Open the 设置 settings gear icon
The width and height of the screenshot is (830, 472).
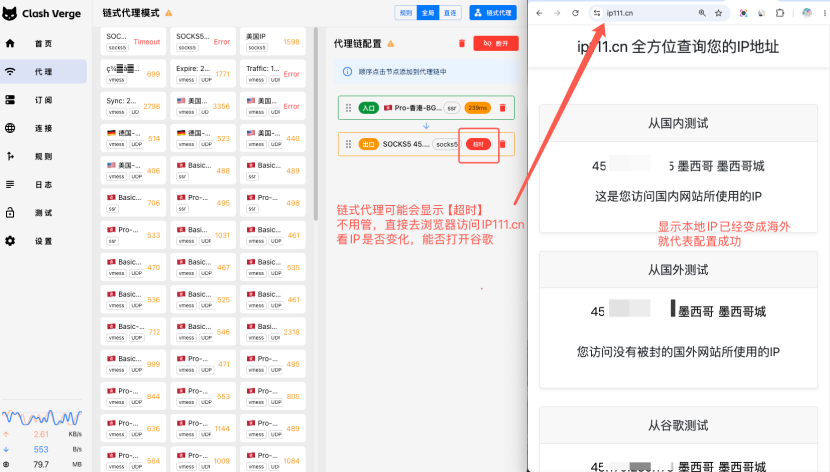click(10, 241)
